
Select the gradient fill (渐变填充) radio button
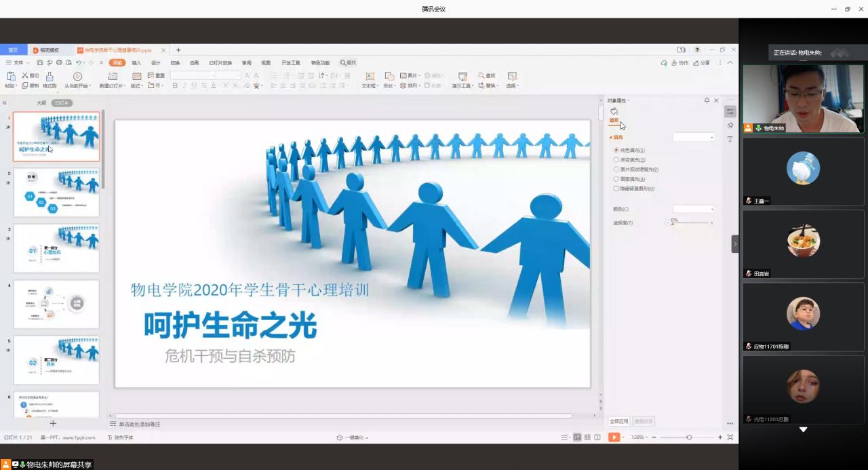(x=616, y=160)
